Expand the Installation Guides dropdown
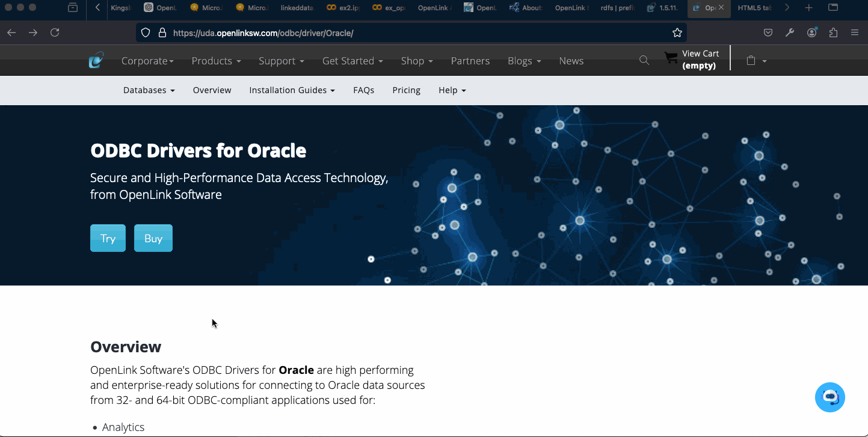The height and width of the screenshot is (437, 868). click(292, 90)
